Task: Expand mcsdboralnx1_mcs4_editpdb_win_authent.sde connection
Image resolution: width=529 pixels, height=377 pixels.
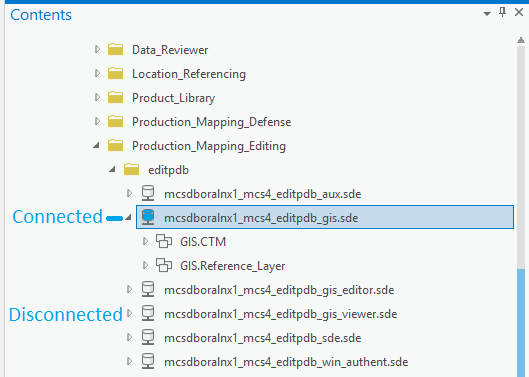Action: (x=129, y=361)
